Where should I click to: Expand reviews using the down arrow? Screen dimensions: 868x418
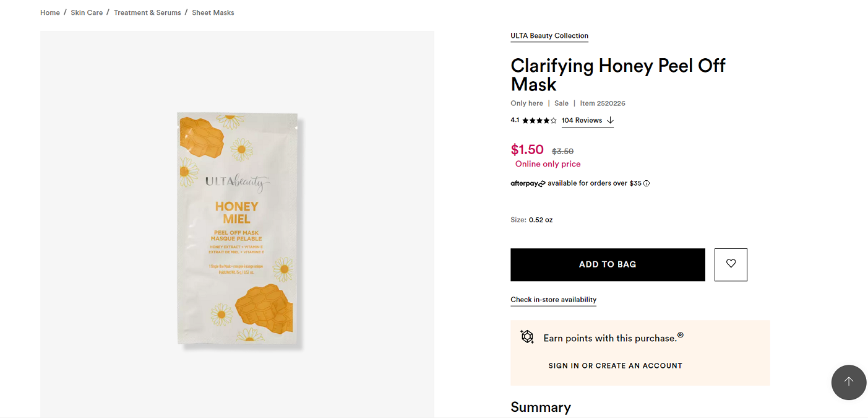611,121
